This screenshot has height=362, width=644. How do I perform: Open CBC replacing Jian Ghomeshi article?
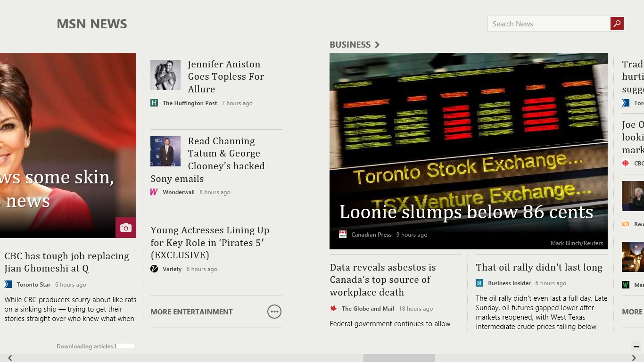(67, 262)
